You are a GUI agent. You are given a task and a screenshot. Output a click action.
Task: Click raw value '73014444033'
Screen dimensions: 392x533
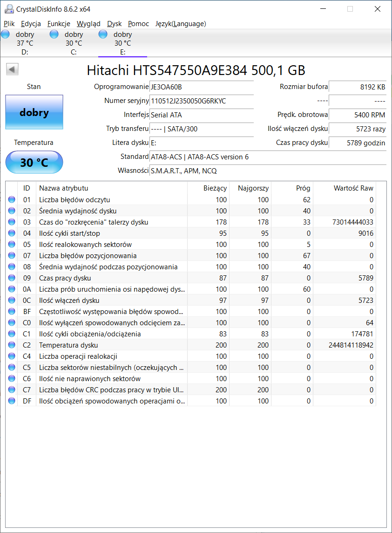point(352,222)
